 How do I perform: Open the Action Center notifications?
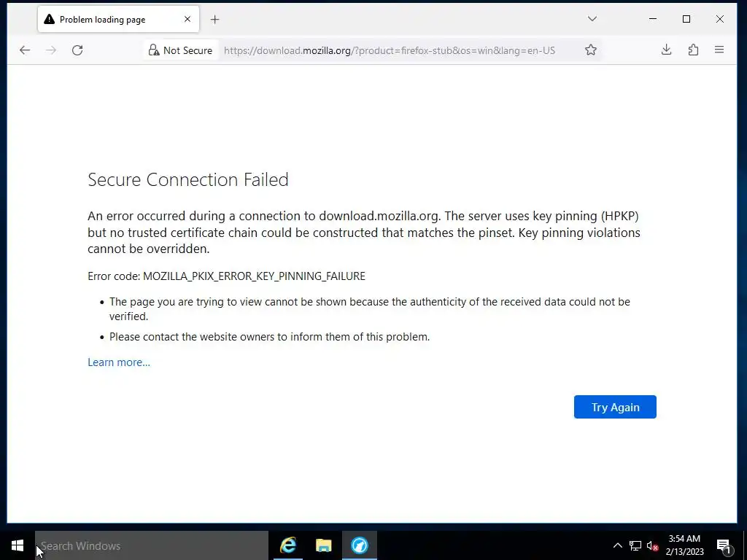(x=724, y=545)
